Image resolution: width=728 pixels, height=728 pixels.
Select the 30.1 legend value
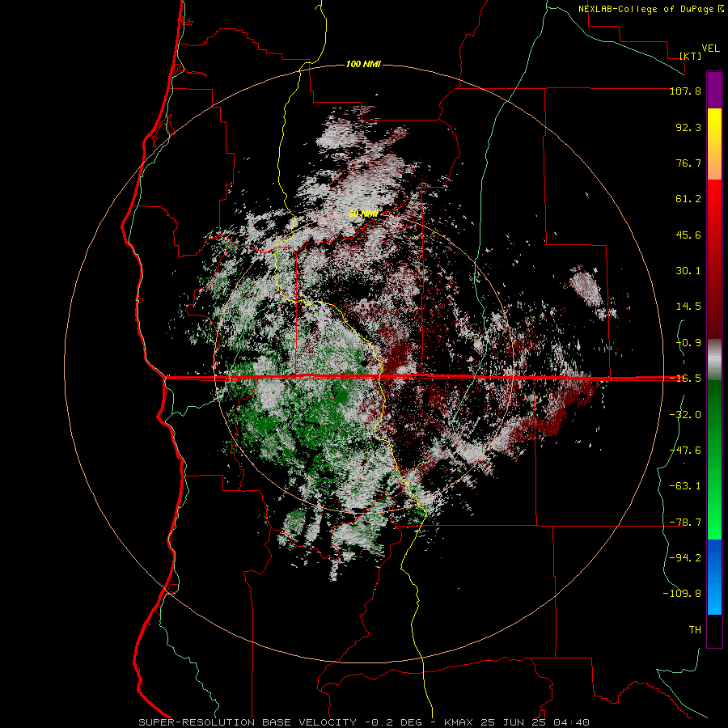tap(688, 271)
